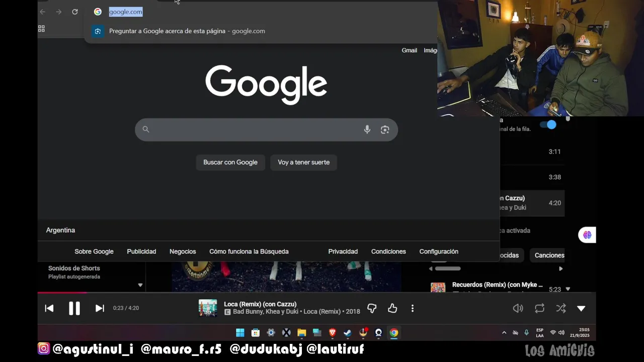This screenshot has height=362, width=644.
Task: Open Steam from taskbar
Action: tap(348, 332)
